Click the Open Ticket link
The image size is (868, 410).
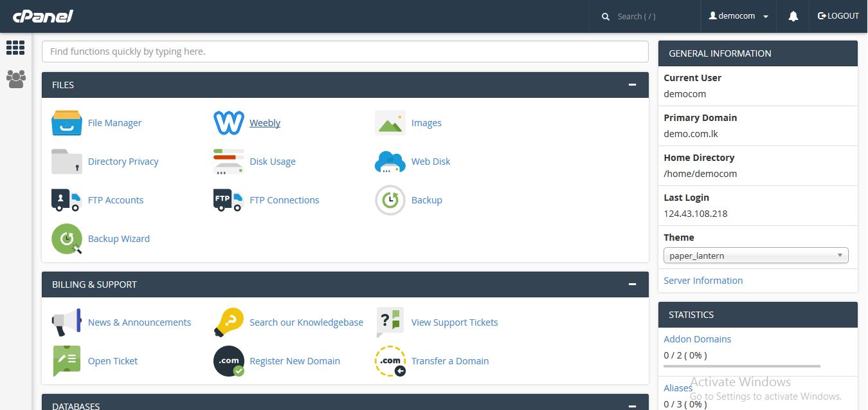point(113,361)
